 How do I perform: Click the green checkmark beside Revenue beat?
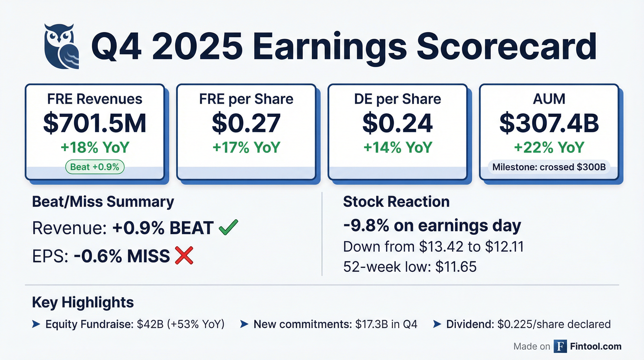pos(228,227)
